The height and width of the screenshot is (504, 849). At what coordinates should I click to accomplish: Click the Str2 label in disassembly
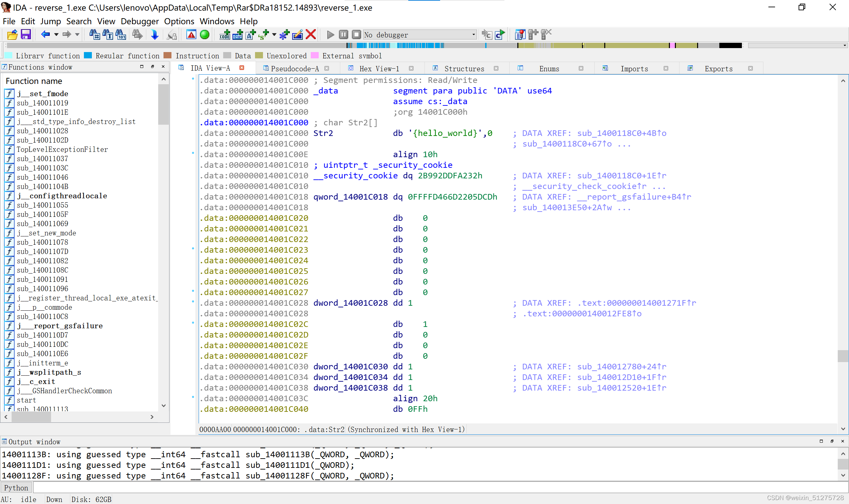(323, 133)
